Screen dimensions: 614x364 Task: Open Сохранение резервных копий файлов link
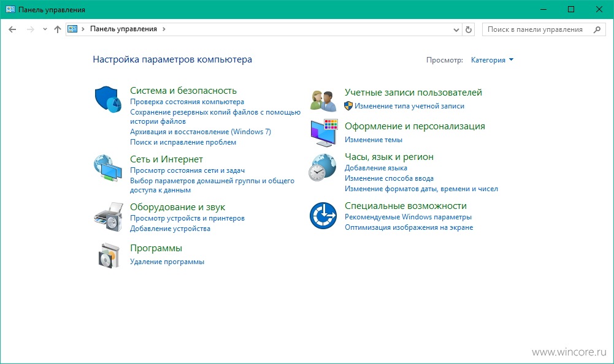[215, 116]
